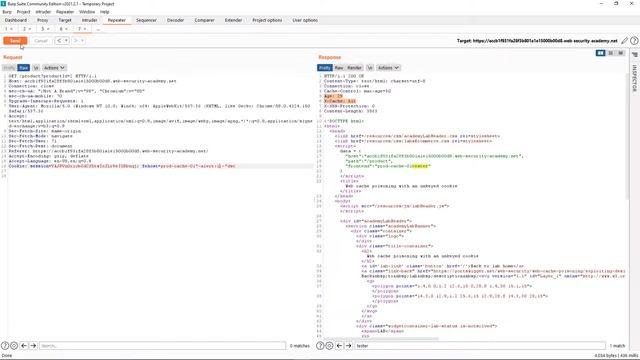Switch to combined tabbed layout view
The image size is (640, 360).
click(620, 53)
